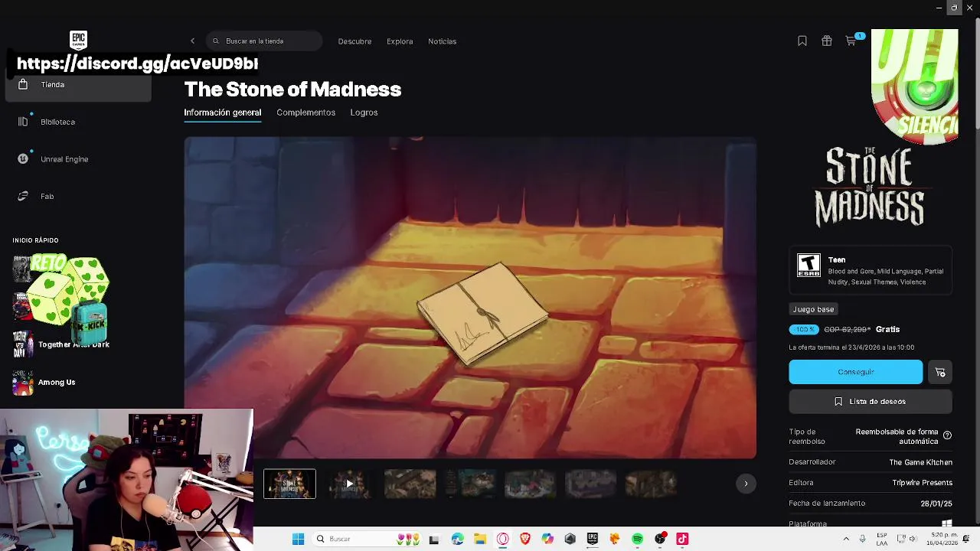Open Opera GX from taskbar
Screen dimensions: 980x551
502,539
